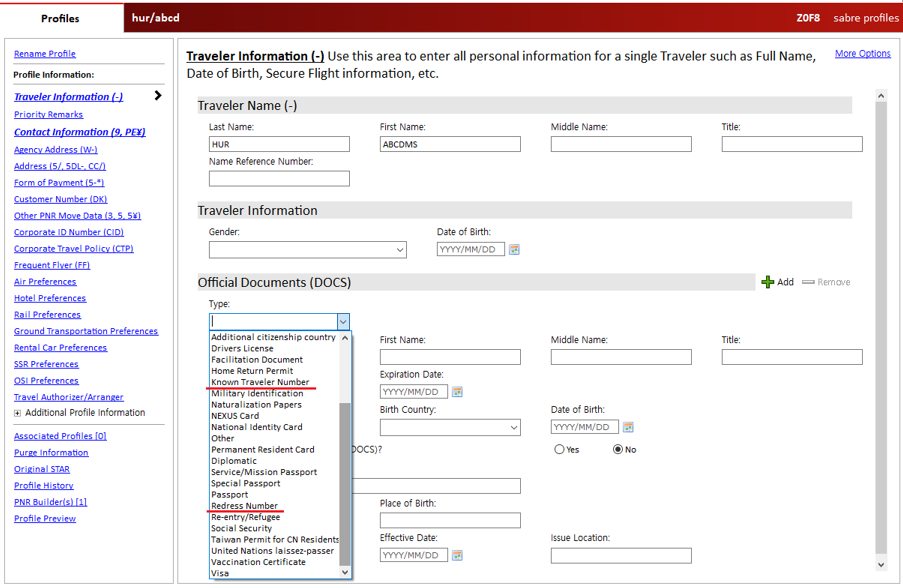Click the Traveler Middle Name field
903x588 pixels.
pos(621,144)
